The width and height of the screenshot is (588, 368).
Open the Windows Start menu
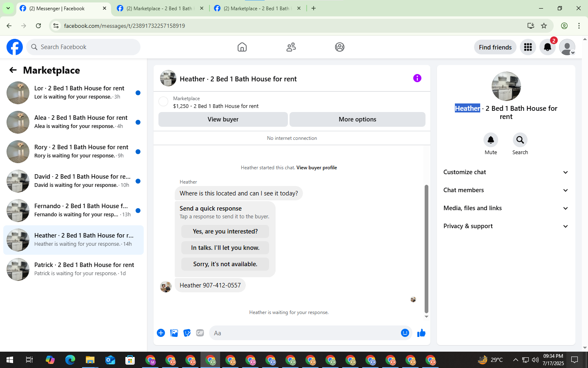point(10,360)
